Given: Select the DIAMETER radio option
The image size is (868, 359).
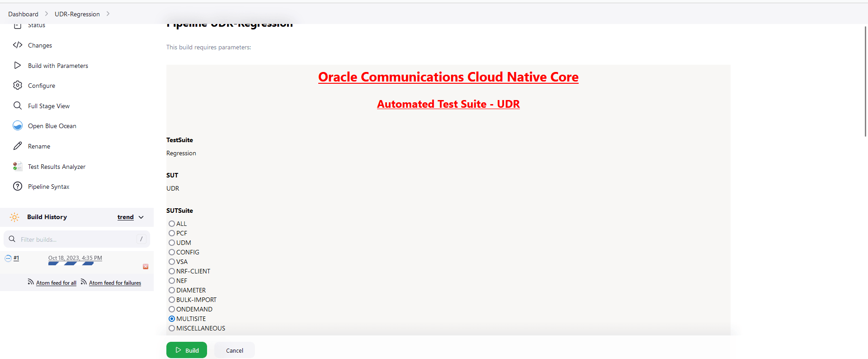Looking at the screenshot, I should coord(172,290).
